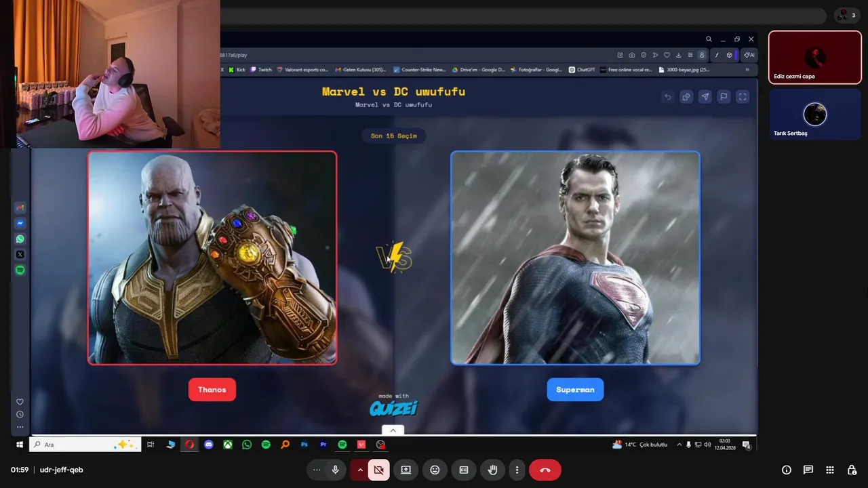This screenshot has width=868, height=488.
Task: Enter fullscreen mode in the quiz
Action: pos(743,97)
